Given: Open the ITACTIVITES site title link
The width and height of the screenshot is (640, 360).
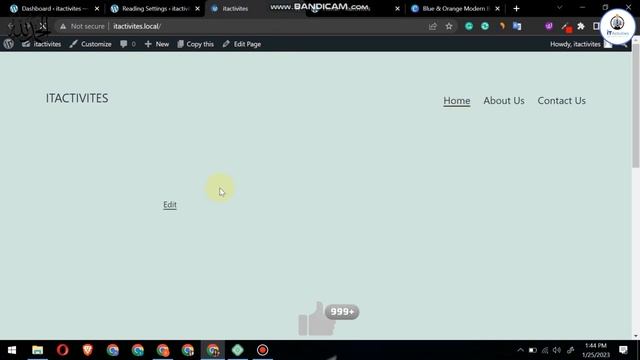Looking at the screenshot, I should pos(77,98).
